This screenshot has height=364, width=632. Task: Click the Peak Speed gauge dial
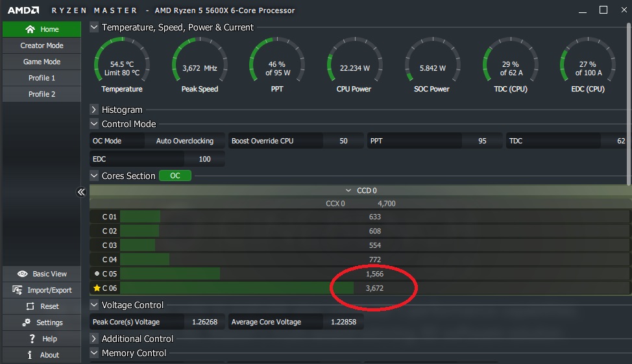[199, 60]
